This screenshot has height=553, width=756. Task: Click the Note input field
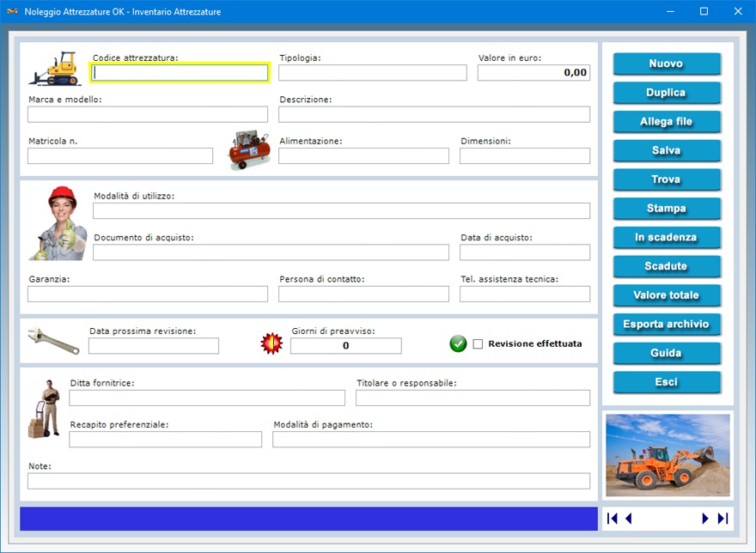(x=309, y=481)
